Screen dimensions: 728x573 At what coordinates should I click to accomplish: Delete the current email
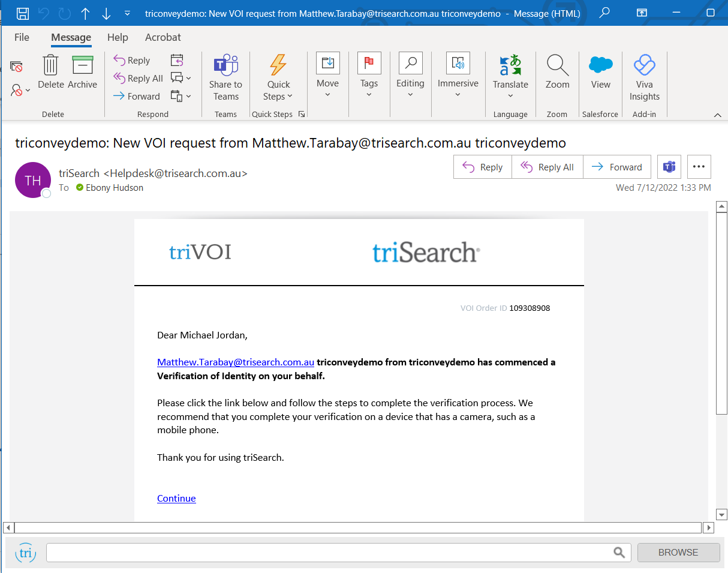pyautogui.click(x=50, y=72)
